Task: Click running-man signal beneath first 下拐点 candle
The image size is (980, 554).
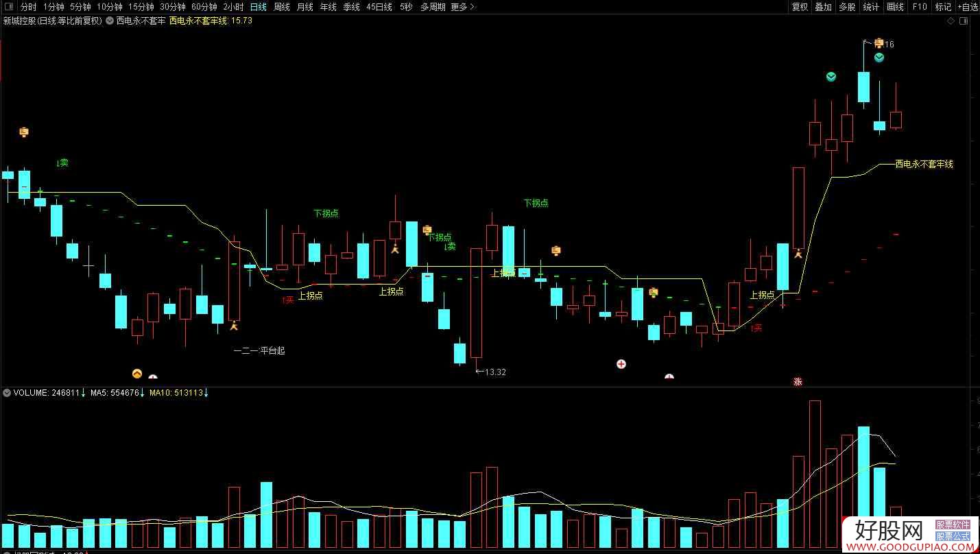Action: point(395,249)
